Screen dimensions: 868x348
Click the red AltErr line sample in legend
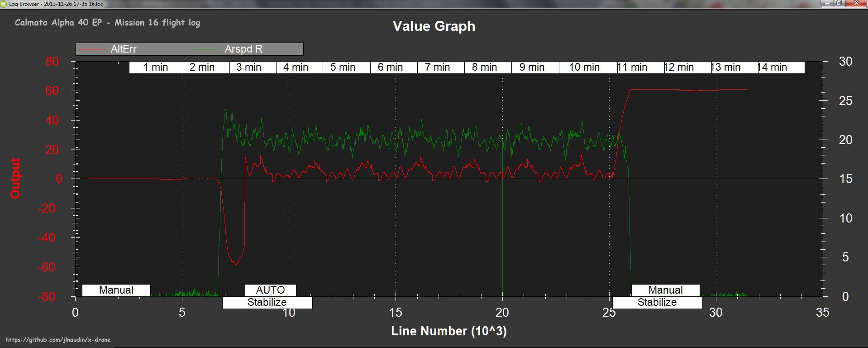(x=91, y=49)
